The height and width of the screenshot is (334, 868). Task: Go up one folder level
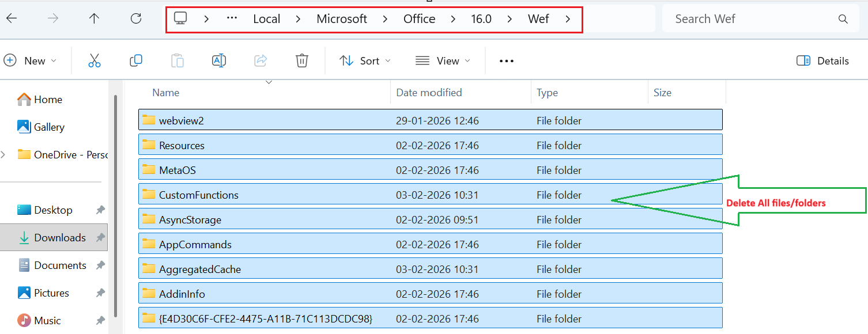[x=95, y=18]
